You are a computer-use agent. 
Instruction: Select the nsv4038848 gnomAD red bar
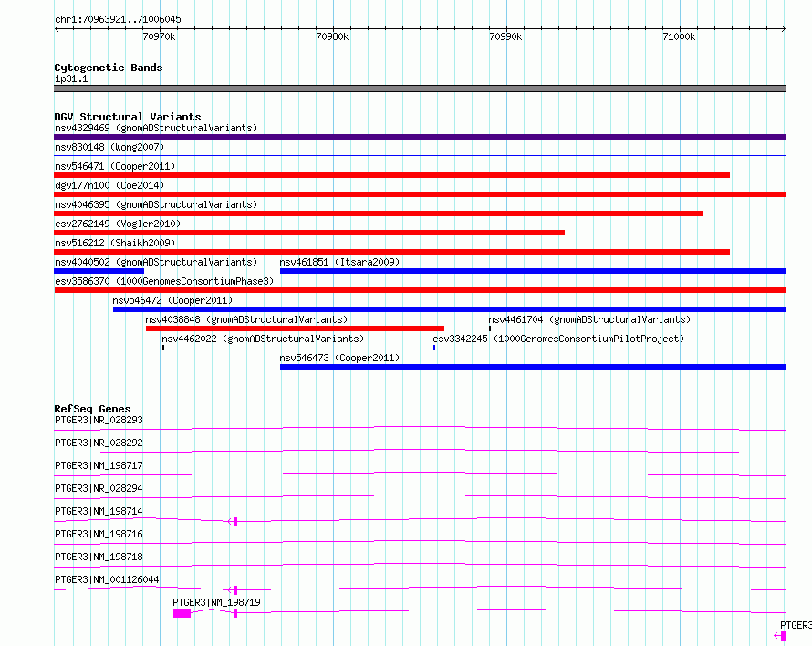pyautogui.click(x=296, y=328)
